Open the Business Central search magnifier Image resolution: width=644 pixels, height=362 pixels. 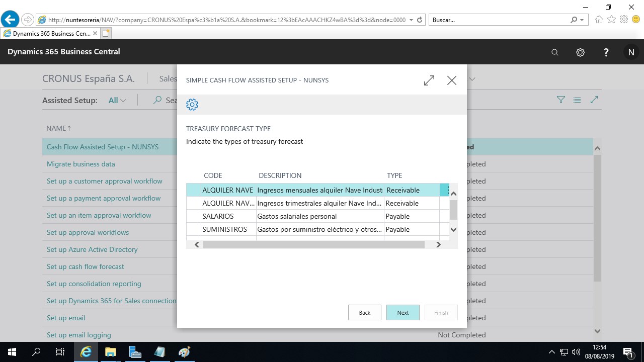[x=555, y=52]
